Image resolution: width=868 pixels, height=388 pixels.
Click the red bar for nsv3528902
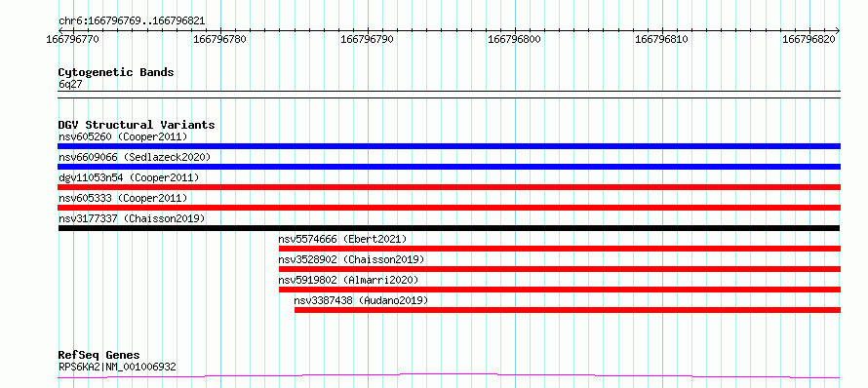(560, 269)
